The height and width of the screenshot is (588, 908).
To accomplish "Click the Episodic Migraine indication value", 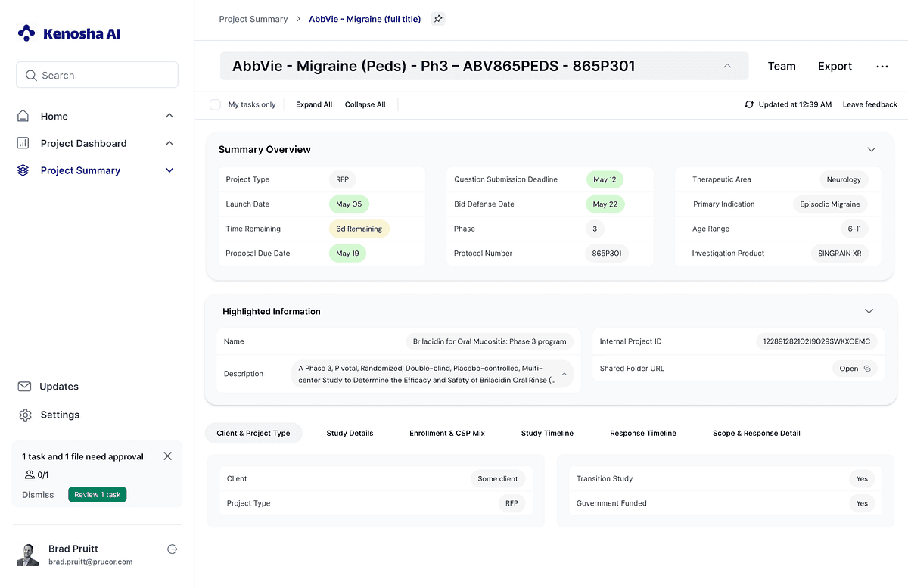I will 830,204.
